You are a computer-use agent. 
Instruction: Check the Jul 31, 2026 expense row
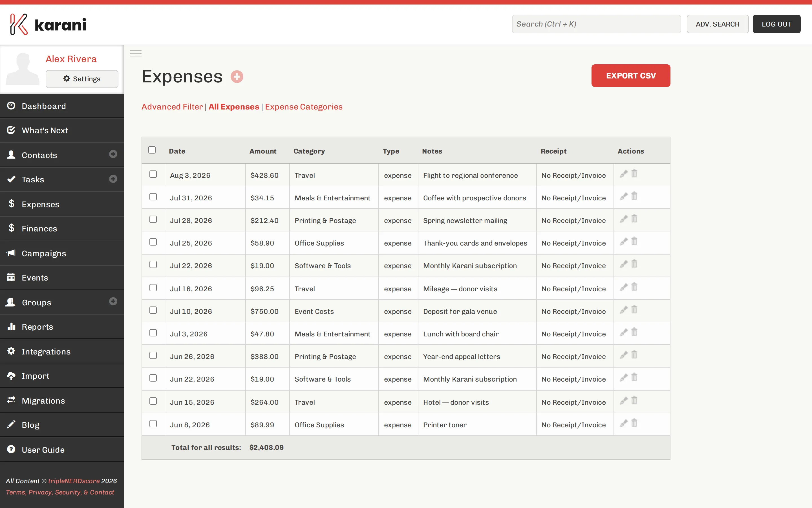click(153, 196)
